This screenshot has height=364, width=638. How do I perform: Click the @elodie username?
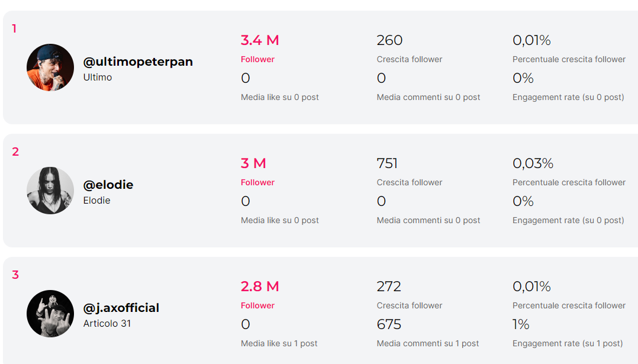[108, 185]
